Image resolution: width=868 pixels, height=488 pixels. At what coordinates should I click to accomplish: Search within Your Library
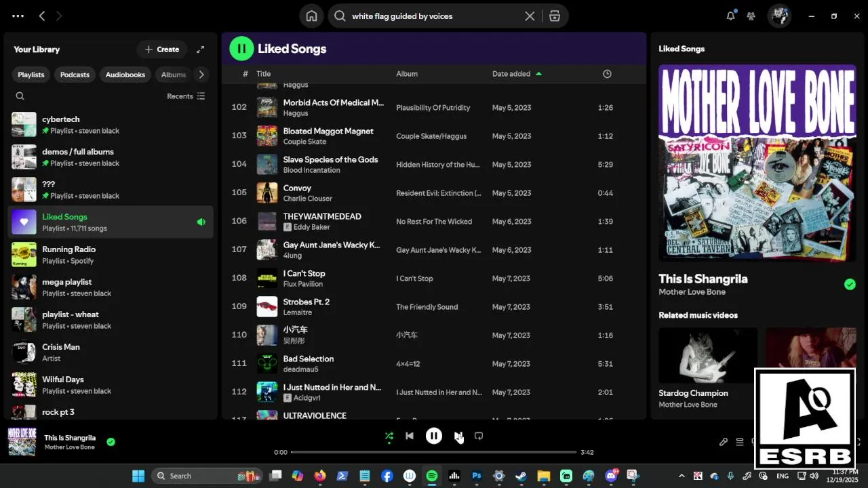pyautogui.click(x=20, y=96)
